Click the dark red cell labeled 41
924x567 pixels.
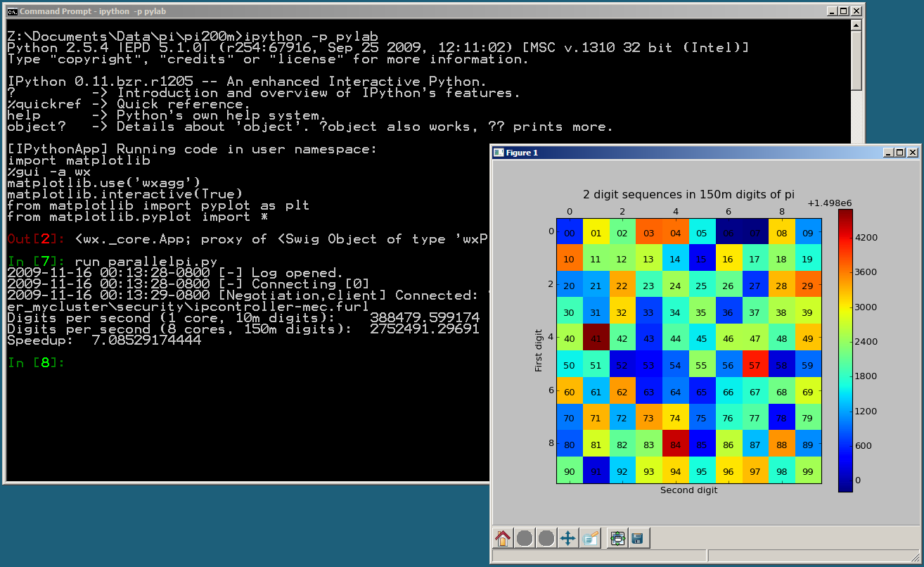click(x=596, y=338)
